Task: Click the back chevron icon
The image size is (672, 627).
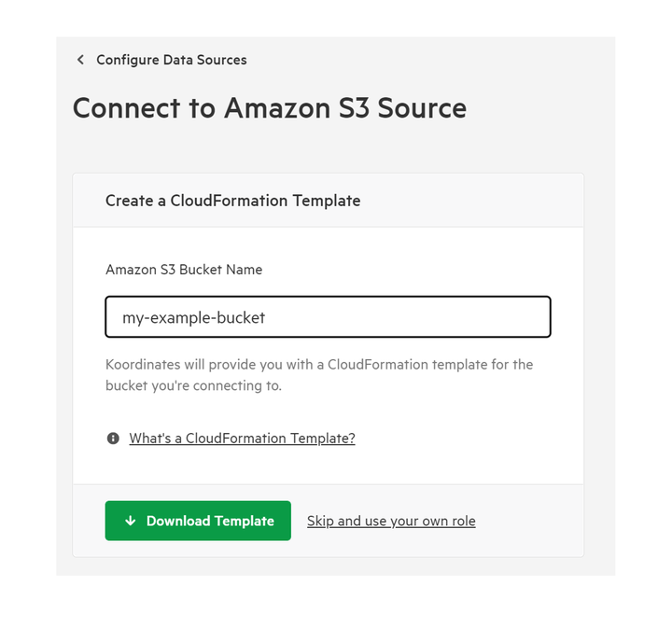Action: click(x=80, y=60)
